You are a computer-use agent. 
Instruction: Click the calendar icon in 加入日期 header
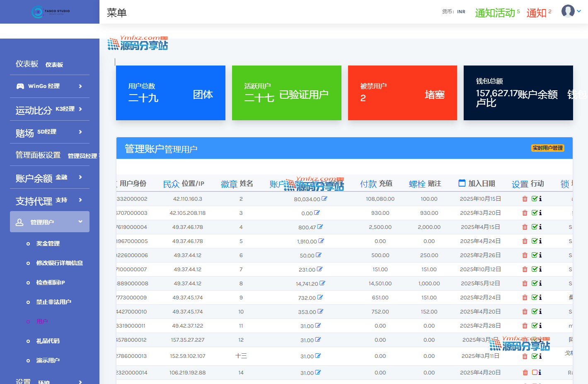click(462, 183)
